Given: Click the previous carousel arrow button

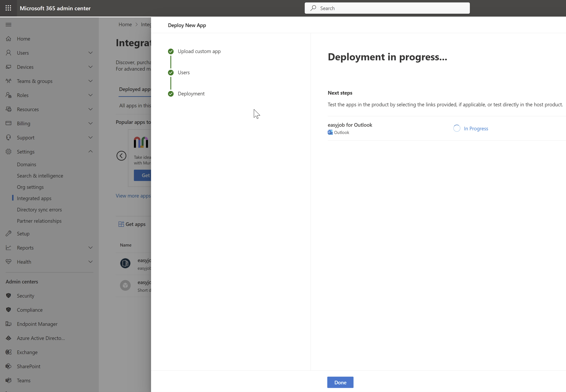Looking at the screenshot, I should point(121,156).
